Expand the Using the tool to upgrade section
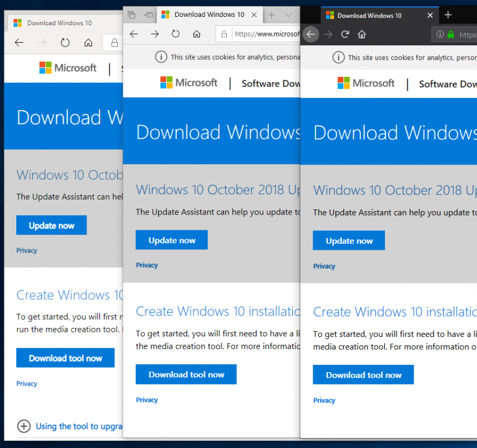477x448 pixels. 24,426
